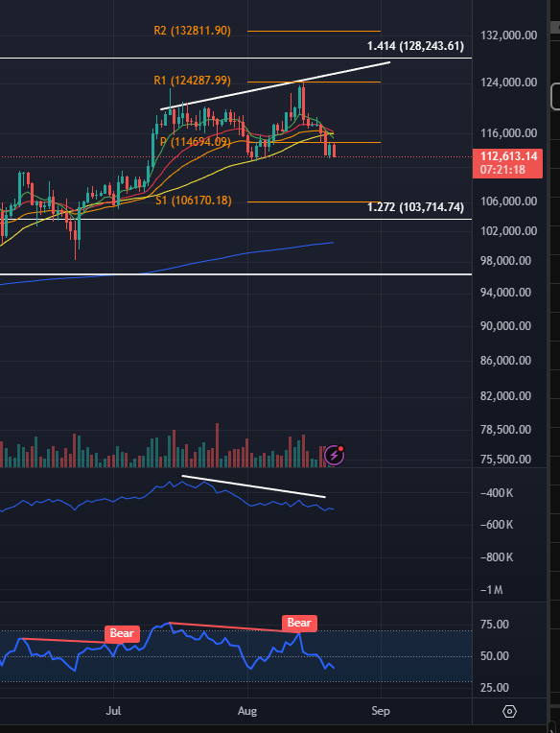560x733 pixels.
Task: Click 124,000.00 on the price scale
Action: (x=508, y=83)
